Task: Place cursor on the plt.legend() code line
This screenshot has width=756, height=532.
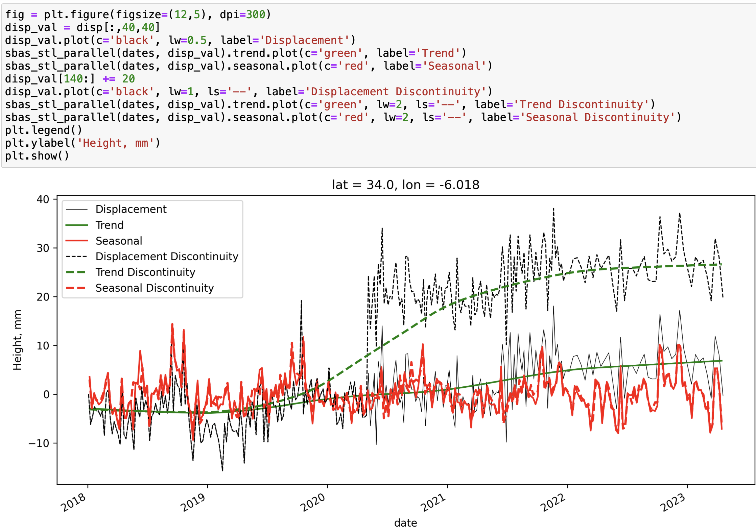Action: coord(43,130)
